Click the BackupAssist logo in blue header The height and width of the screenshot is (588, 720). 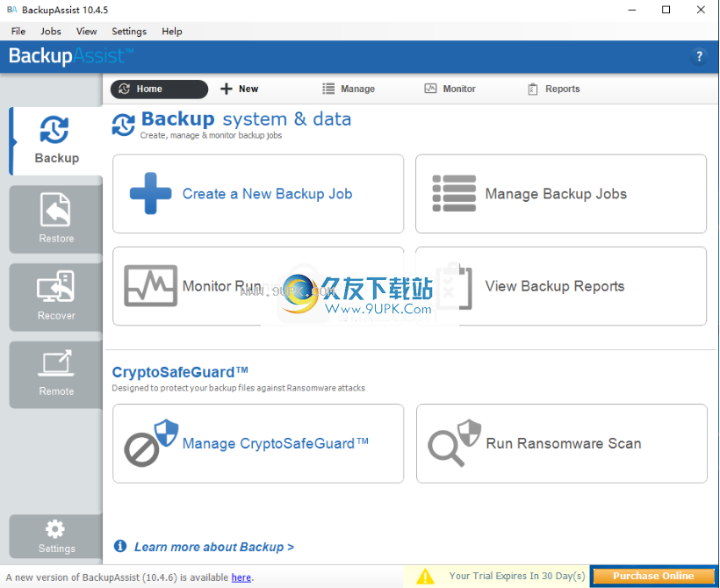point(71,56)
